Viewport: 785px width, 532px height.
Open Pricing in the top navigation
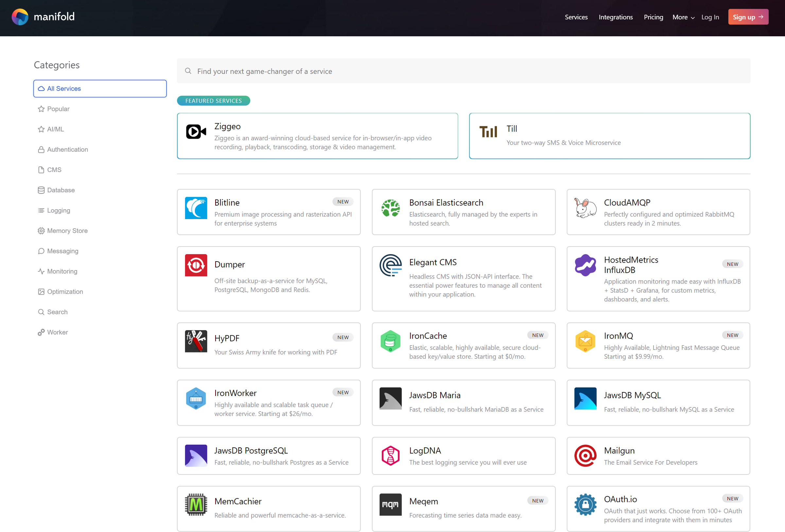click(653, 17)
